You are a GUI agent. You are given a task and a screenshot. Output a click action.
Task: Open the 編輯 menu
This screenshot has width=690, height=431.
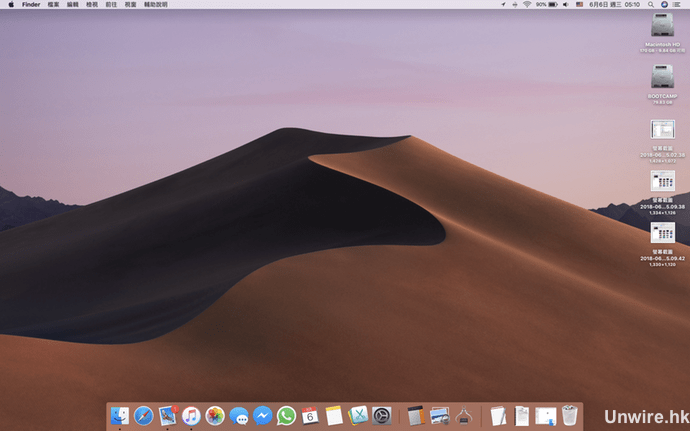tap(73, 4)
